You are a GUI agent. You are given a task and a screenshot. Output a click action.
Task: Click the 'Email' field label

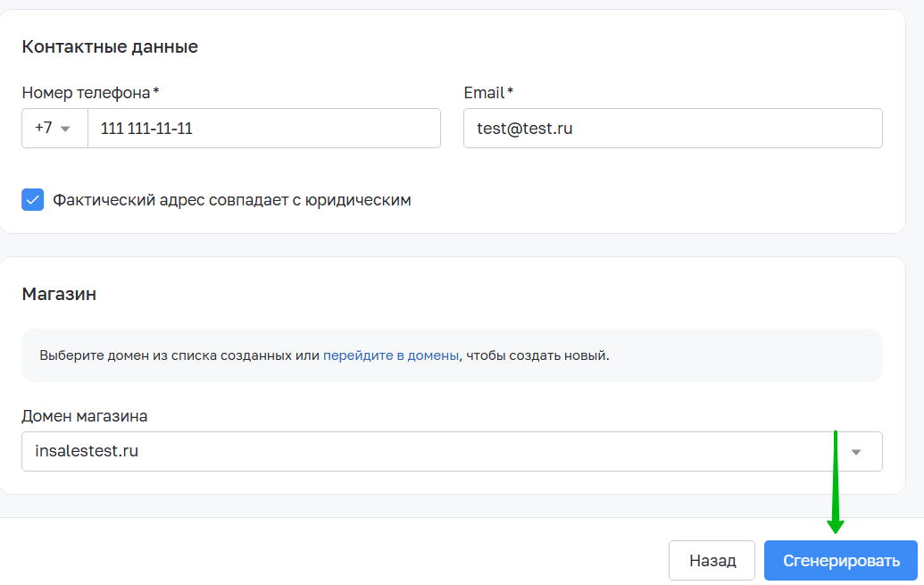pos(484,92)
